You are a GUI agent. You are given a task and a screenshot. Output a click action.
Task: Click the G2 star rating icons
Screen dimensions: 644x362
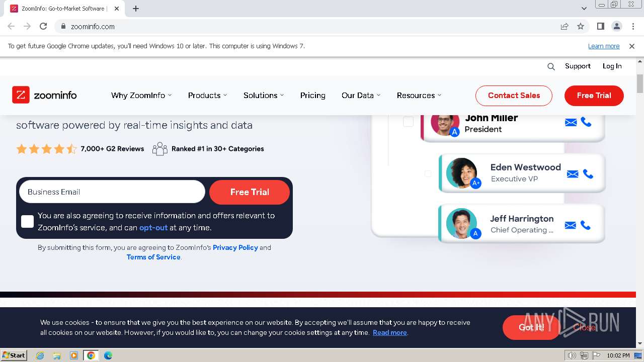coord(46,149)
